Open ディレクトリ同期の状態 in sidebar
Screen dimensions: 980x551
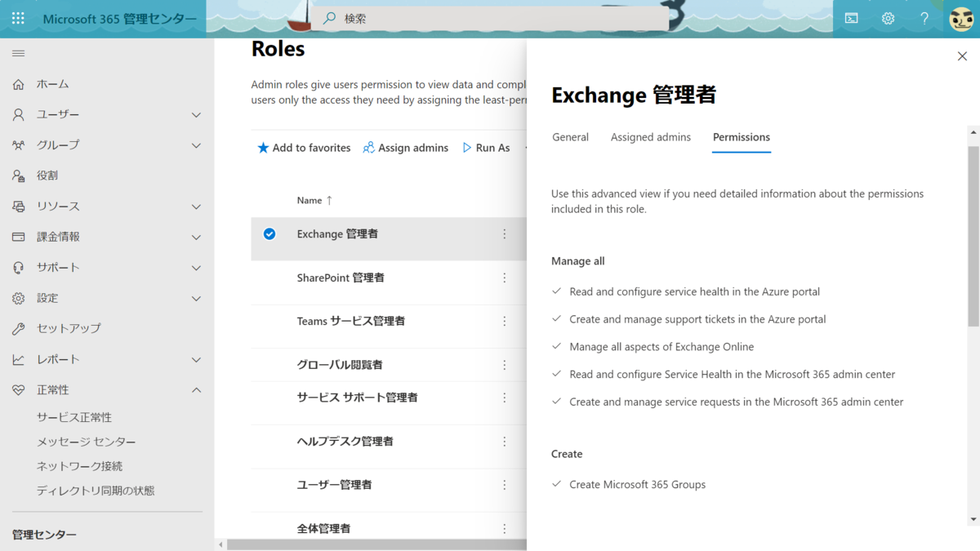pos(96,491)
